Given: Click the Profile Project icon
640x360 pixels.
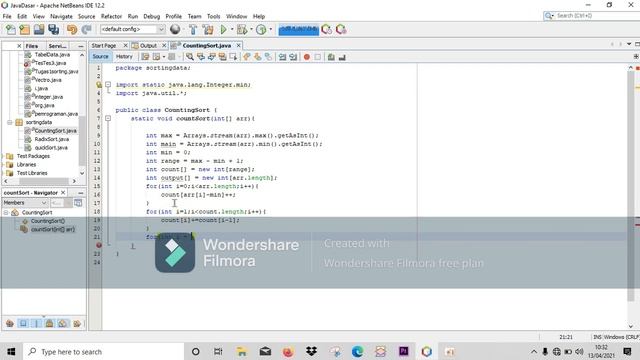Looking at the screenshot, I should coord(261,29).
